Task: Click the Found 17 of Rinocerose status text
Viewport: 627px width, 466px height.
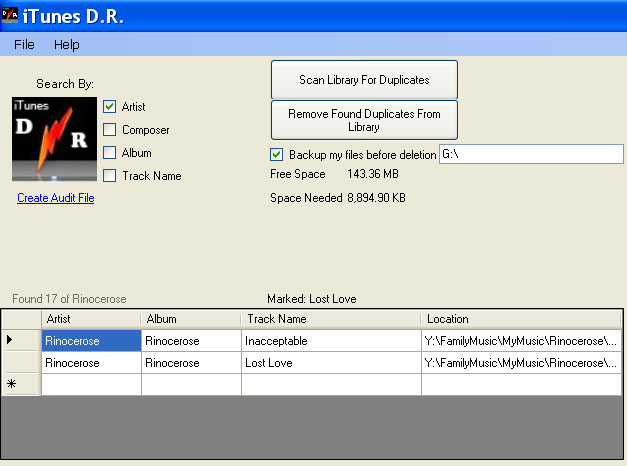Action: click(69, 299)
